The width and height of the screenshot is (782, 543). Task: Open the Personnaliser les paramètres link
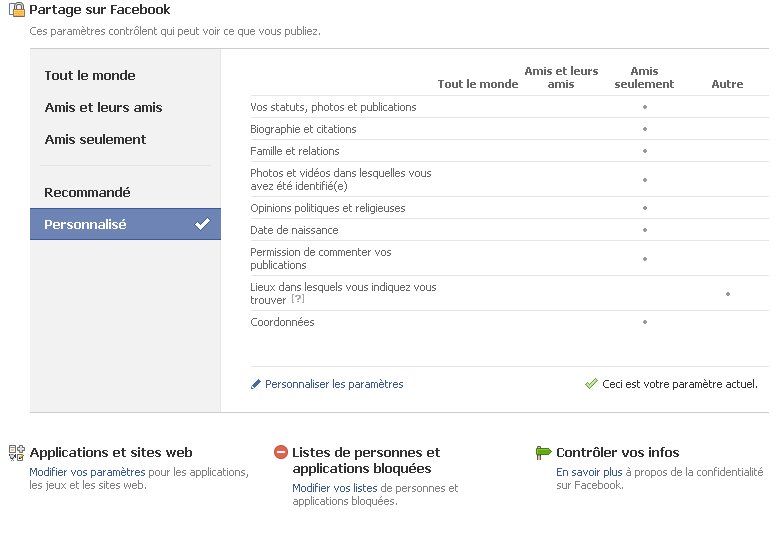[334, 384]
